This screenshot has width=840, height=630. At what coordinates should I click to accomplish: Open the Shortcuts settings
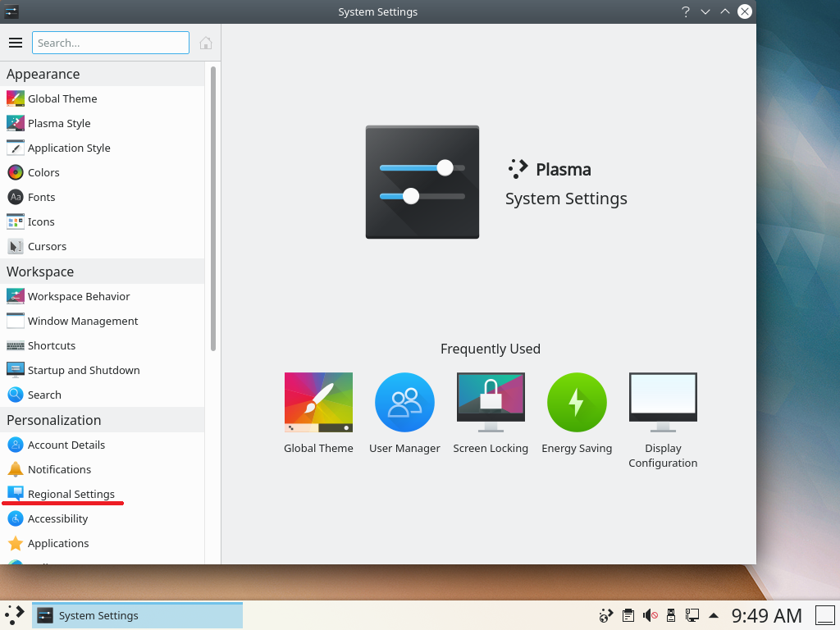pos(102,345)
